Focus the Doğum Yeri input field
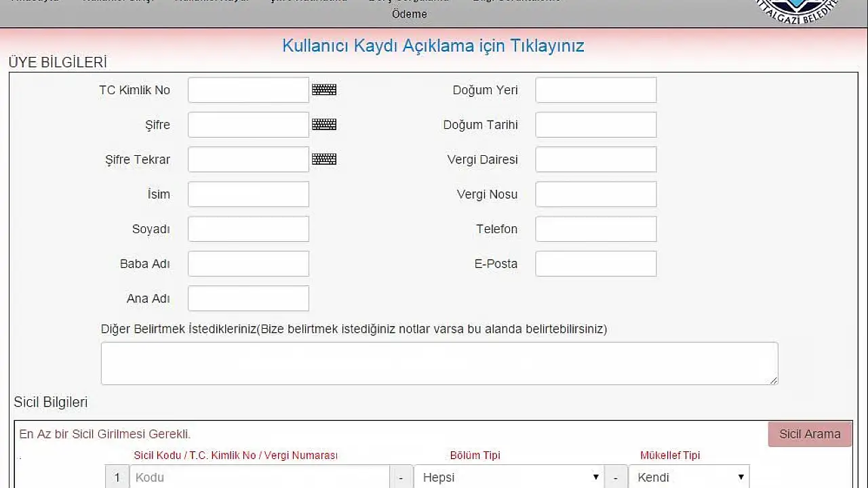 pyautogui.click(x=596, y=90)
